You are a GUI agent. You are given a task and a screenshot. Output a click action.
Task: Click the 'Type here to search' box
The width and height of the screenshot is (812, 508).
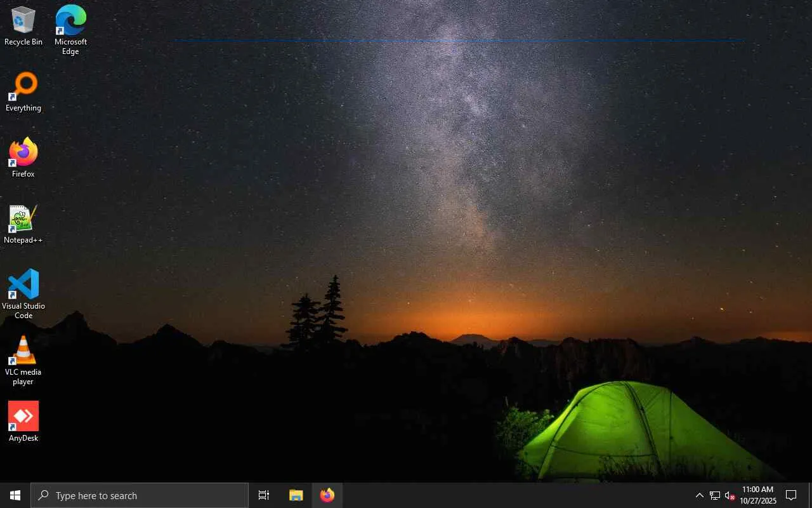tap(140, 495)
